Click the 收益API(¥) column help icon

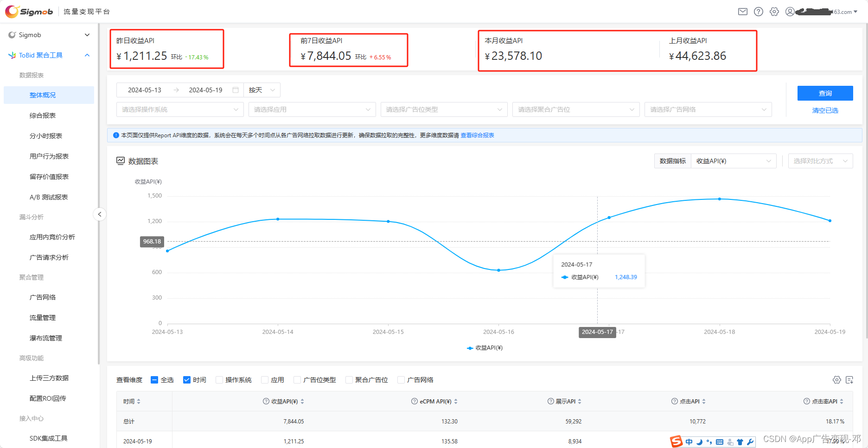tap(266, 401)
